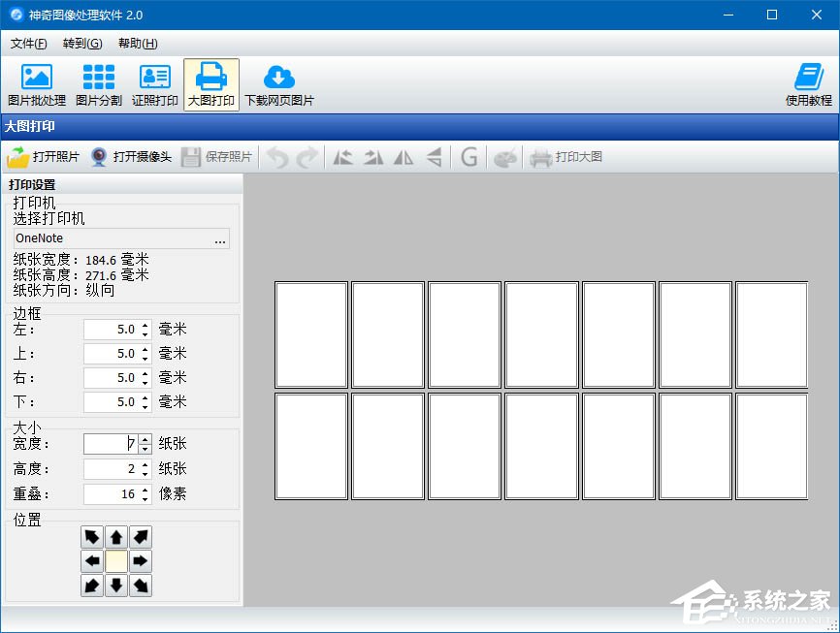Switch to the 图片分割 image split tool
Image resolution: width=840 pixels, height=633 pixels.
(x=98, y=84)
